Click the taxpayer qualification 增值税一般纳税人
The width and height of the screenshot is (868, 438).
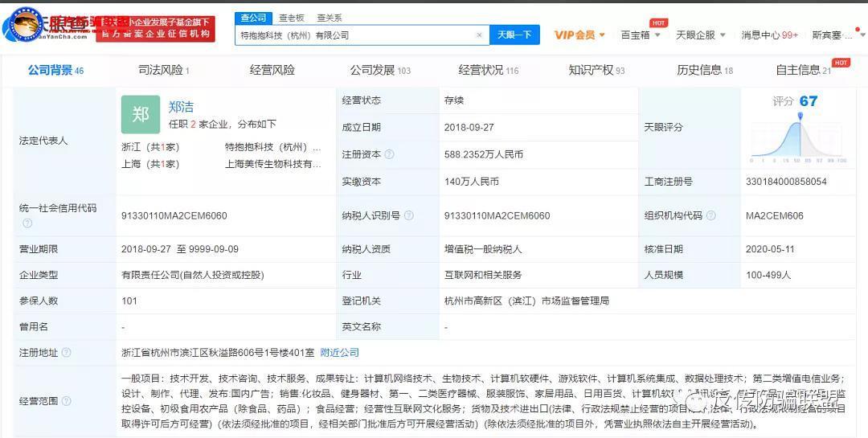point(483,249)
